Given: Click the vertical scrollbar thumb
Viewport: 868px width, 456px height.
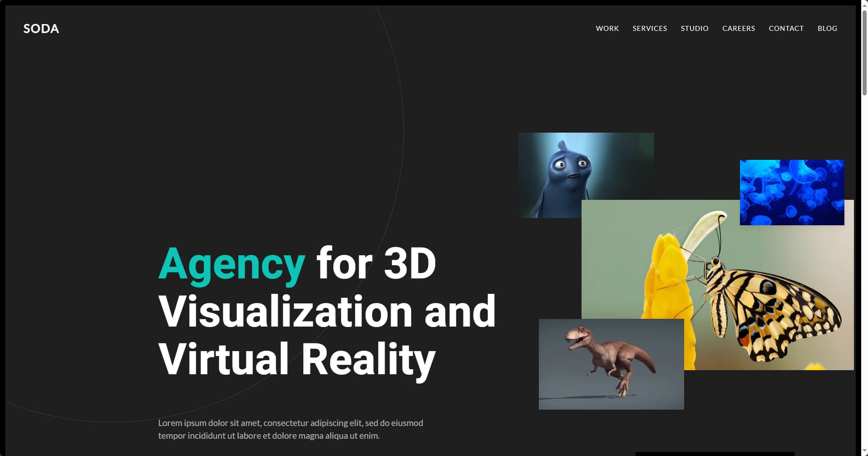Looking at the screenshot, I should click(x=864, y=52).
